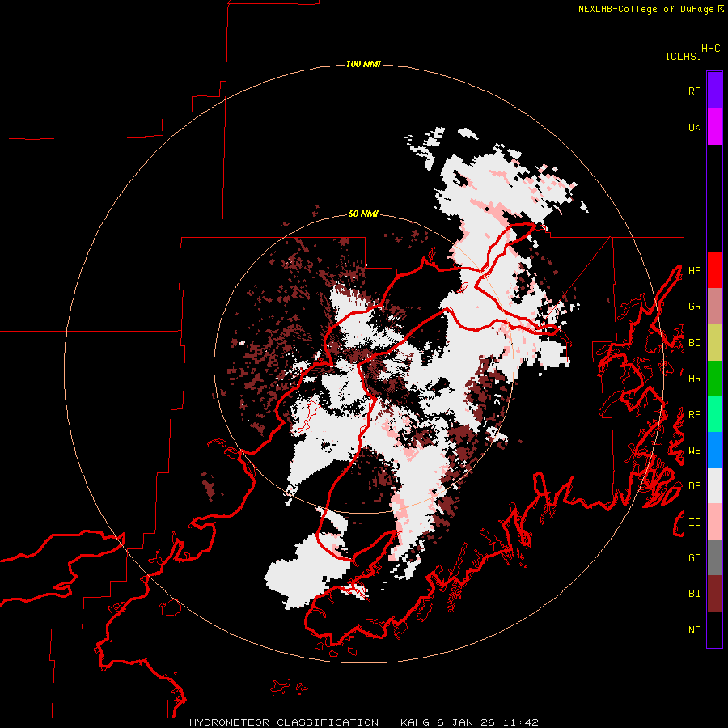728x728 pixels.
Task: Click the HR green legend swatch
Action: [x=714, y=379]
